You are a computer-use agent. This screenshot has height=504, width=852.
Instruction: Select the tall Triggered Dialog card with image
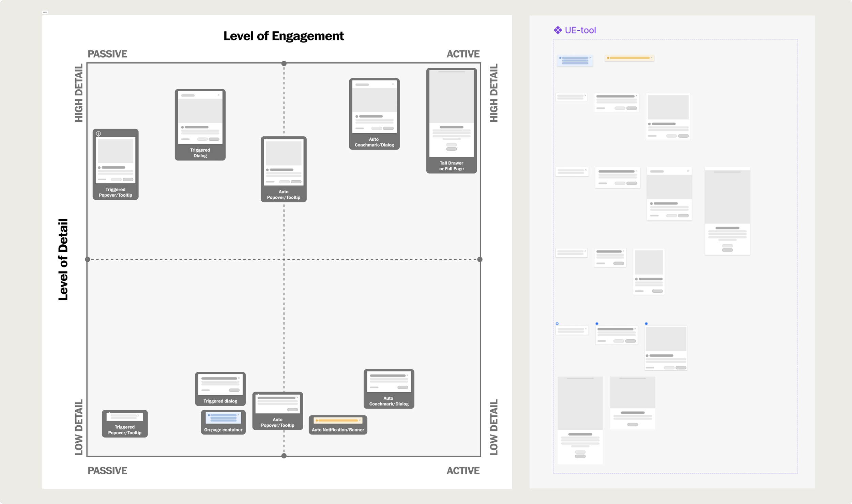point(200,125)
